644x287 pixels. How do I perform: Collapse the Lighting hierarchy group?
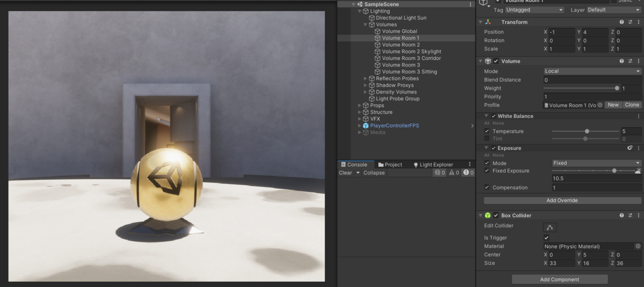coord(360,11)
